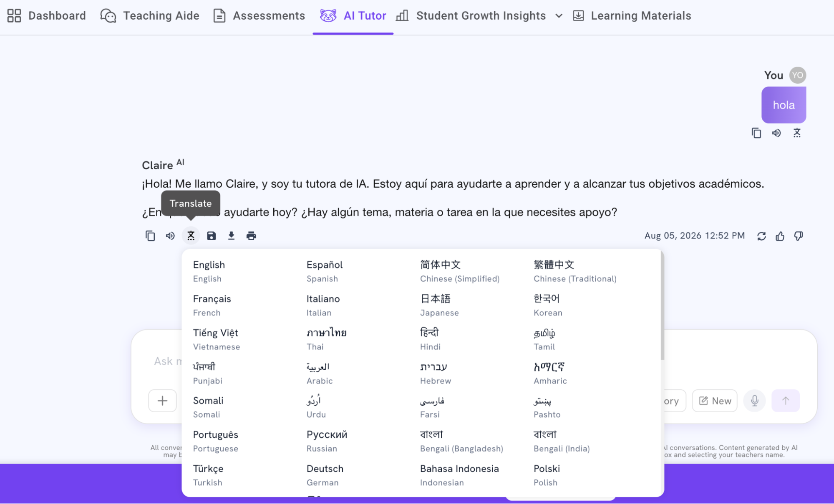Open the Dashboard tab
Viewport: 834px width, 504px height.
click(x=46, y=16)
